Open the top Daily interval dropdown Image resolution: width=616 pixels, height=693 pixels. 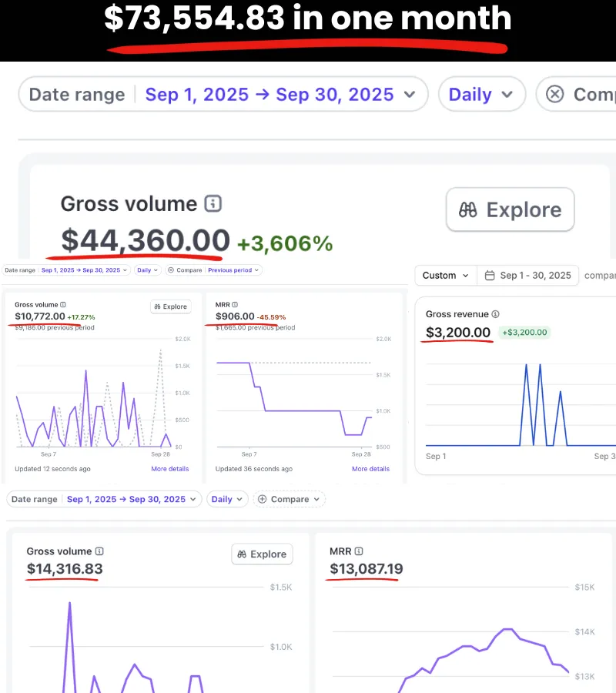481,95
